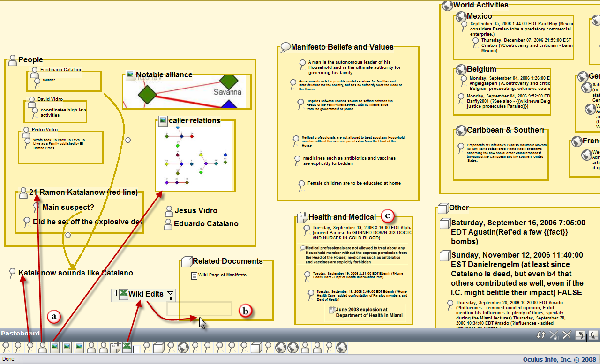Screen dimensions: 600x364
Task: Select the 'Jesus Vidro' name label
Action: pyautogui.click(x=196, y=211)
